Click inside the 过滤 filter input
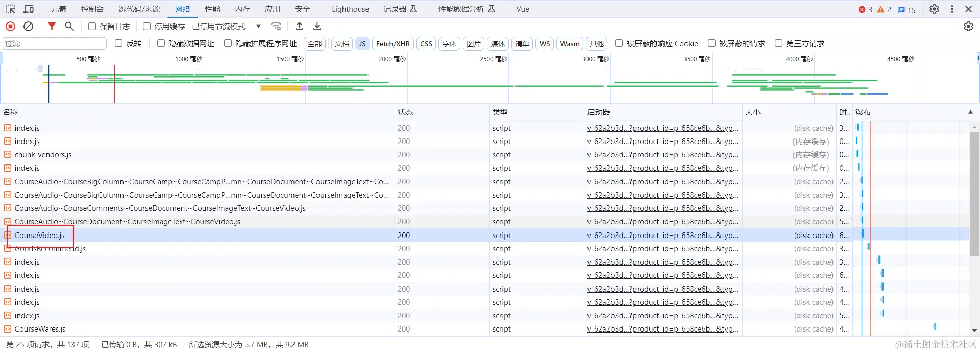The image size is (980, 353). tap(54, 43)
